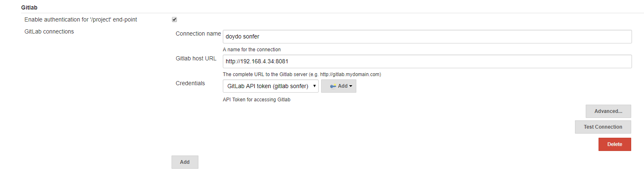Viewport: 644px width, 170px height.
Task: Click the 'A name for the connection' hint
Action: tap(252, 50)
